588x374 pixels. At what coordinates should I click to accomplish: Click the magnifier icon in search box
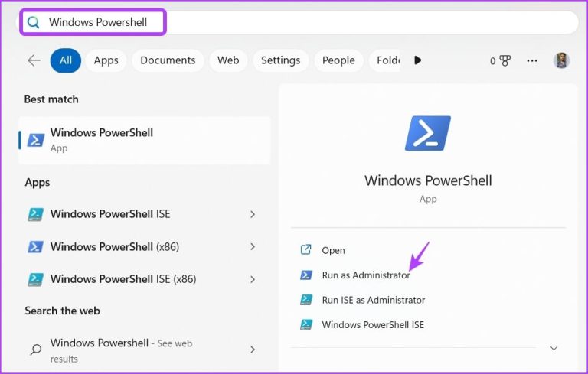34,22
